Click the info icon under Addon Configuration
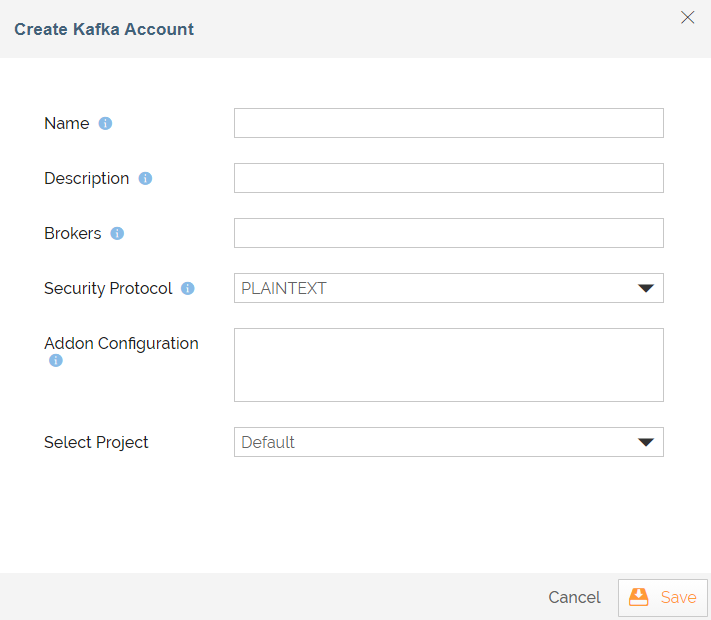This screenshot has height=620, width=711. coord(56,361)
